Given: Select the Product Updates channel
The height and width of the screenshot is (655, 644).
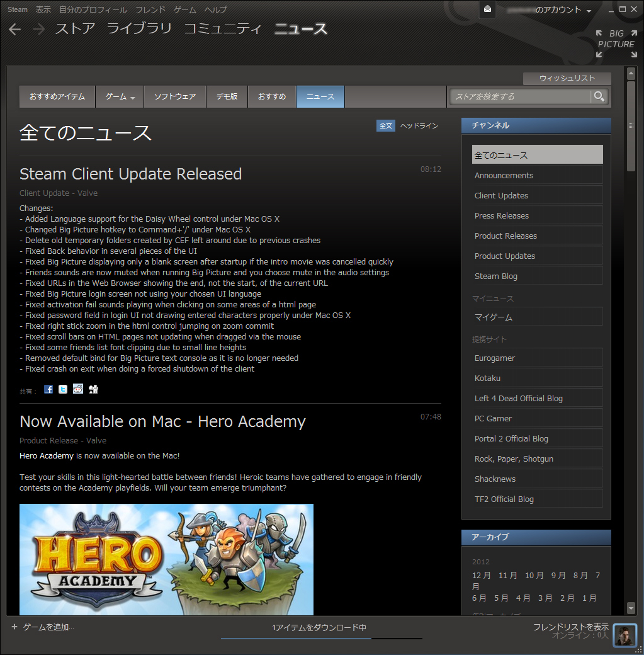Looking at the screenshot, I should (537, 256).
